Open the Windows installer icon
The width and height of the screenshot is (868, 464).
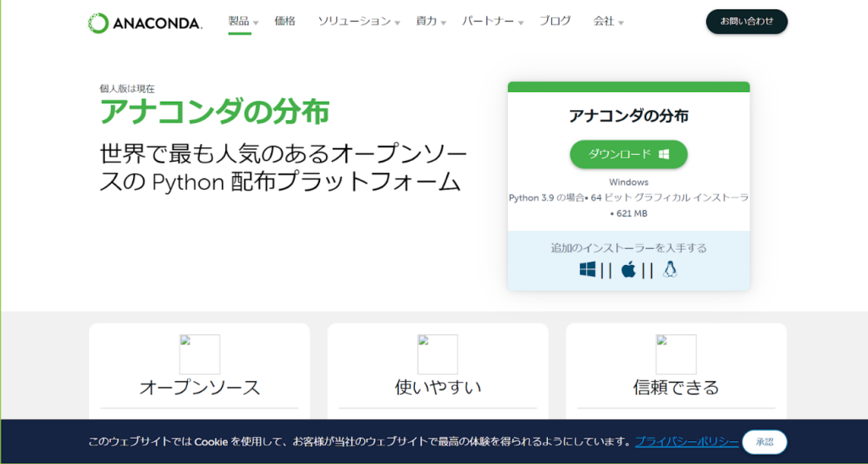588,269
